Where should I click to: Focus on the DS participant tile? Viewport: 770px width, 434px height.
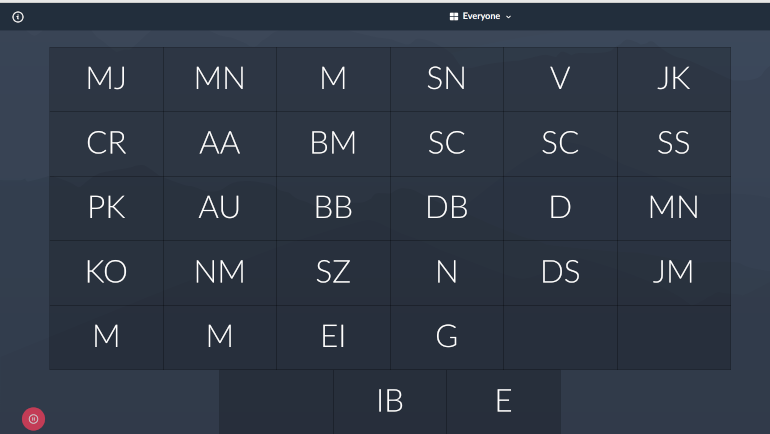point(560,273)
